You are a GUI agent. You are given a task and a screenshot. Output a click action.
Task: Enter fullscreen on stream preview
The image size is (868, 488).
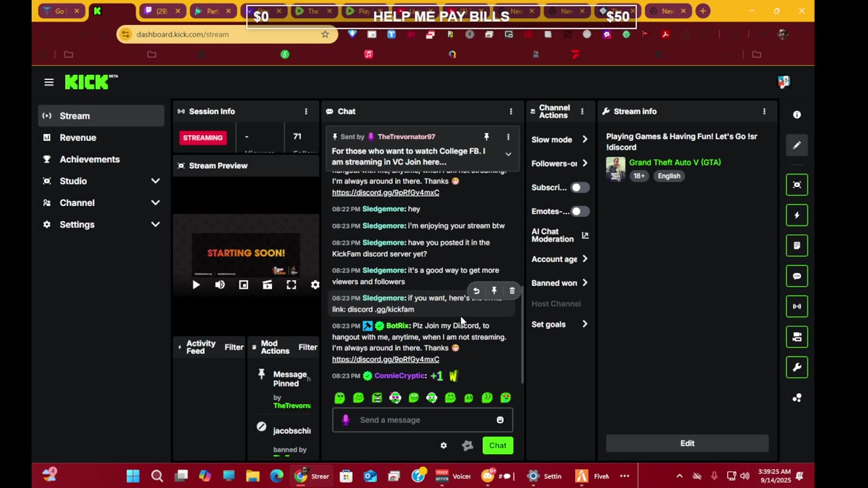click(x=291, y=285)
